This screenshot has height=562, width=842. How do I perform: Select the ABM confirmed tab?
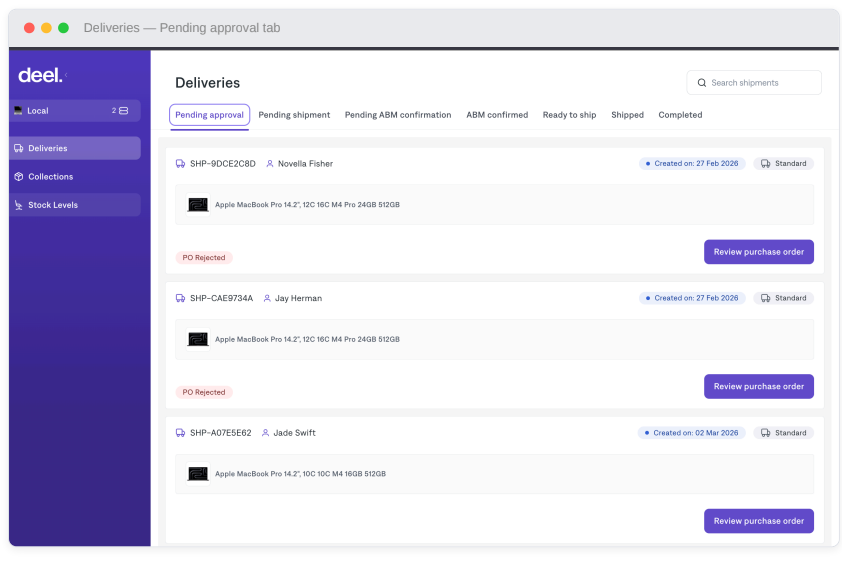tap(497, 115)
